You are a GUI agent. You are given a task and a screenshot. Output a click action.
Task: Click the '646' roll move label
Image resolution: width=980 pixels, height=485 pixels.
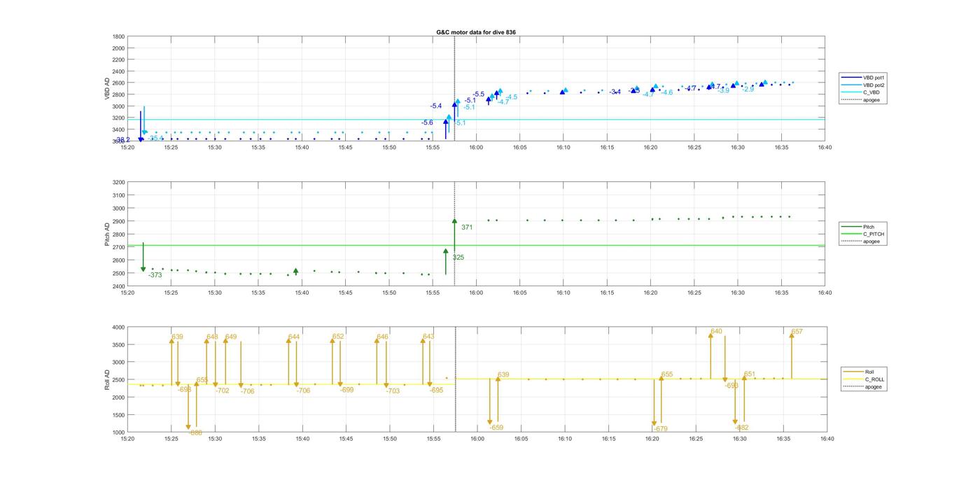pos(382,337)
